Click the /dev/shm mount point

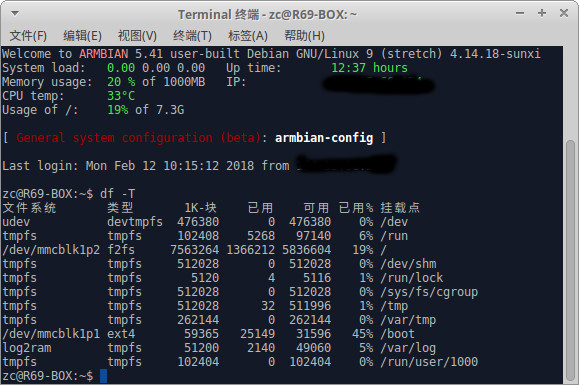(408, 264)
